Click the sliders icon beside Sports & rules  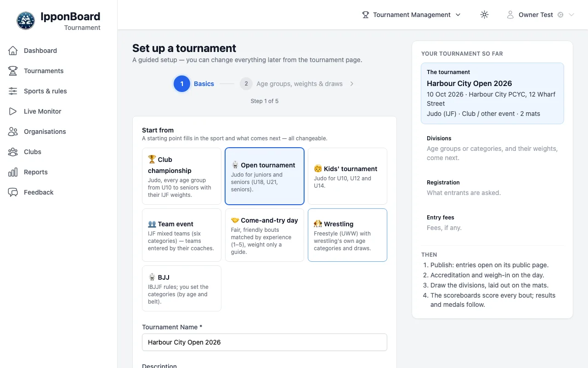click(13, 91)
